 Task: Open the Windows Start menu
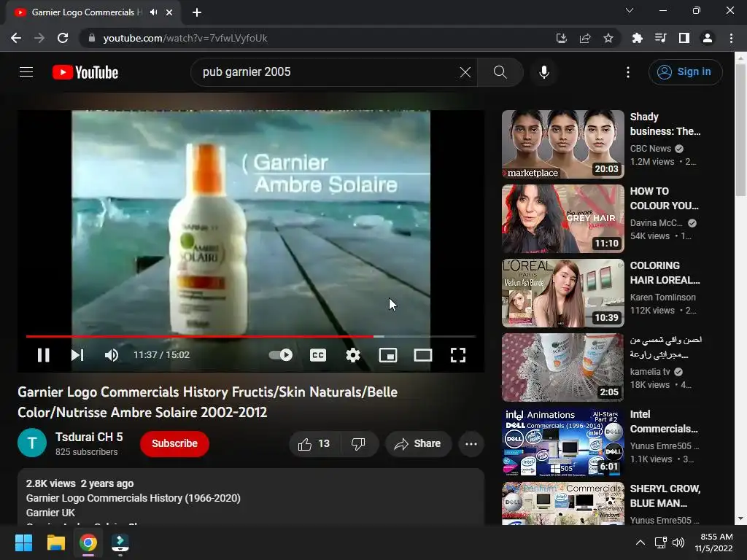tap(23, 542)
